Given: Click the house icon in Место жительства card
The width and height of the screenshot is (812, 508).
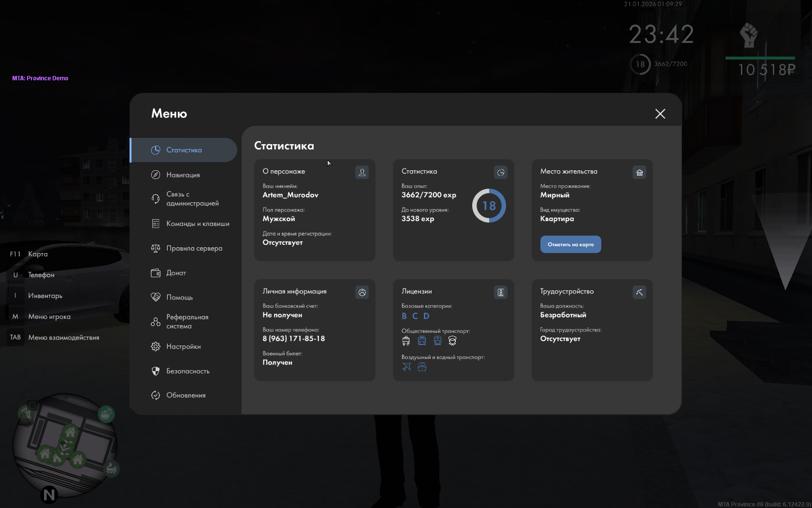Looking at the screenshot, I should (639, 172).
